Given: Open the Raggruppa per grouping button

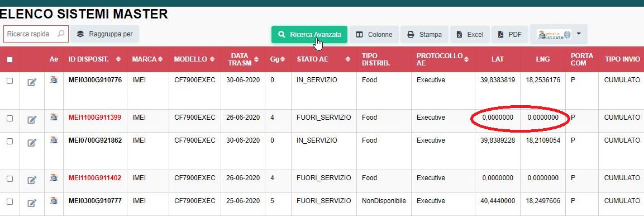Looking at the screenshot, I should 104,34.
